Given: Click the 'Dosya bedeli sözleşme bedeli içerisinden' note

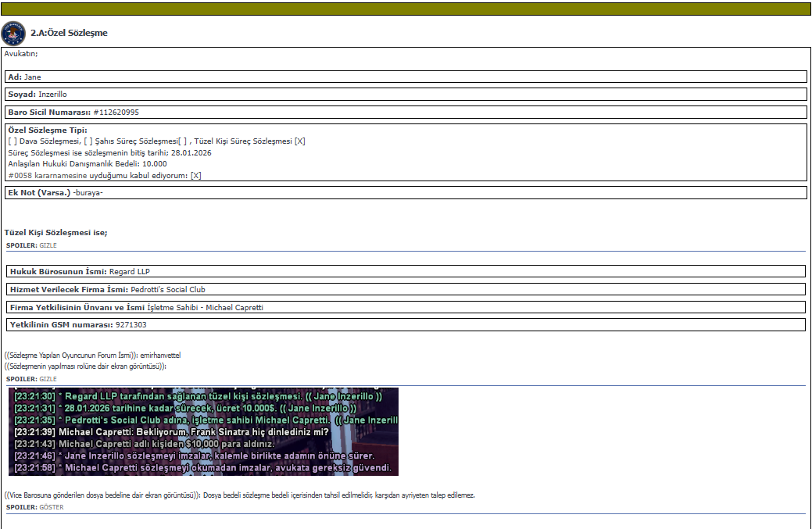Looking at the screenshot, I should [338, 495].
